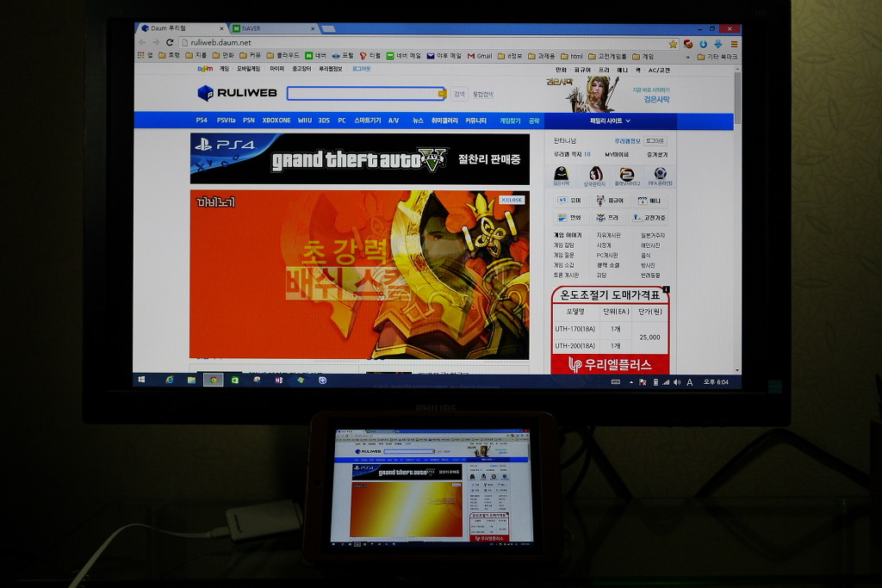This screenshot has height=588, width=882.
Task: Click the RULIWEB search input field
Action: click(x=364, y=93)
